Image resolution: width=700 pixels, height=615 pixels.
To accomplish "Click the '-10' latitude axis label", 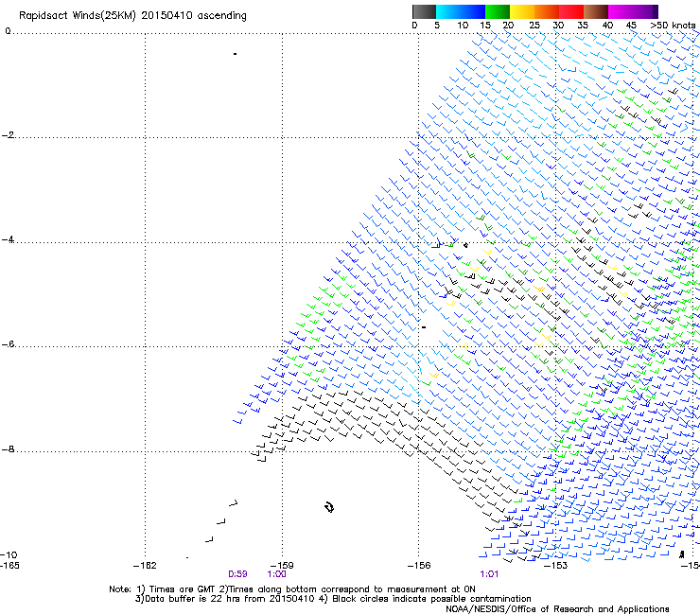I will click(9, 555).
